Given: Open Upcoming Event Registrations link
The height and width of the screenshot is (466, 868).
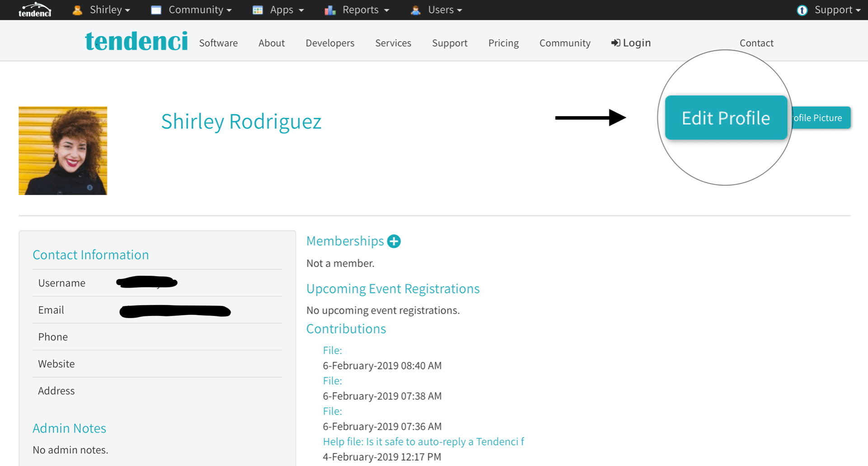Looking at the screenshot, I should coord(393,288).
